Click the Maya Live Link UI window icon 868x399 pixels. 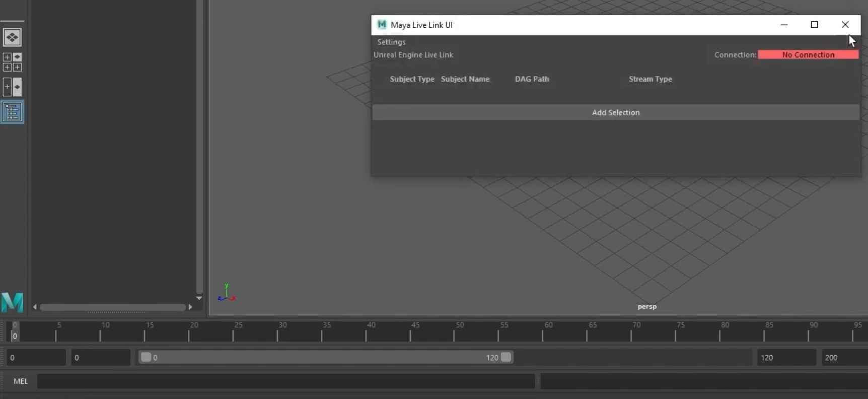382,25
